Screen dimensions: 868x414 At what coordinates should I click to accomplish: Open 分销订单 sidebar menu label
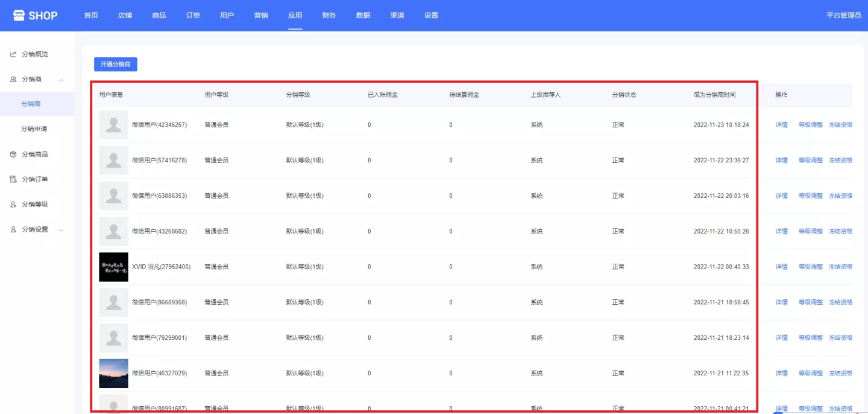click(35, 179)
